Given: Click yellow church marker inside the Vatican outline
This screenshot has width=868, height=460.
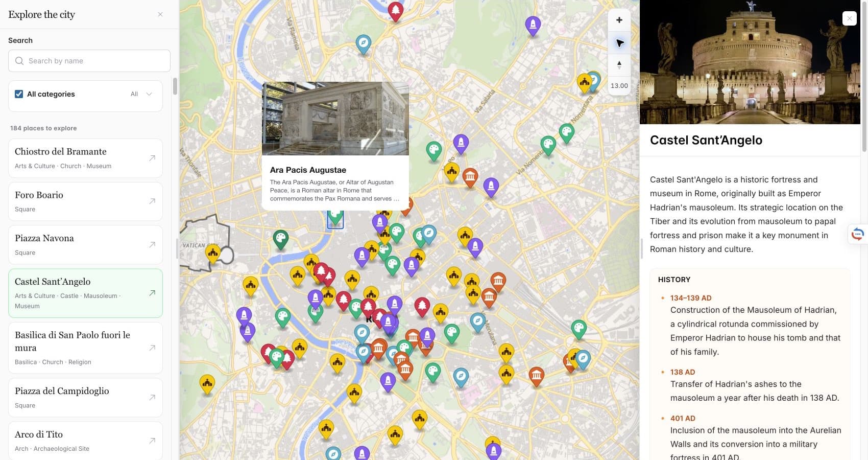Looking at the screenshot, I should [x=213, y=252].
